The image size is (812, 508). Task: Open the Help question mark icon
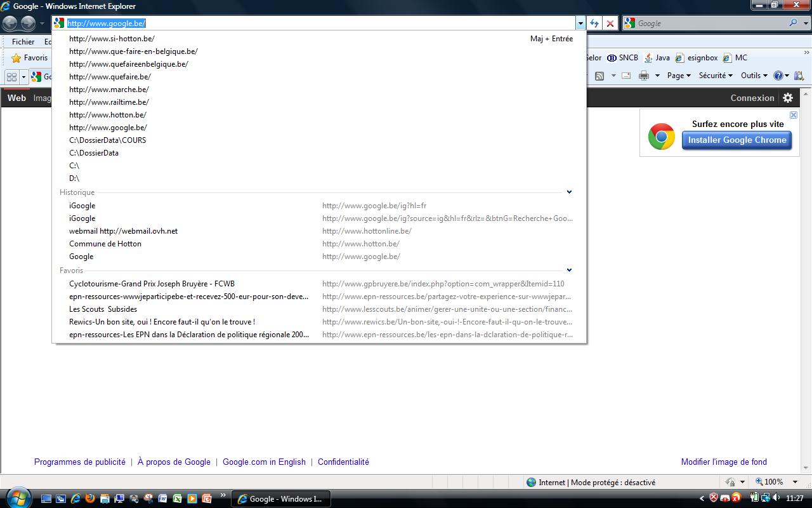[x=778, y=76]
